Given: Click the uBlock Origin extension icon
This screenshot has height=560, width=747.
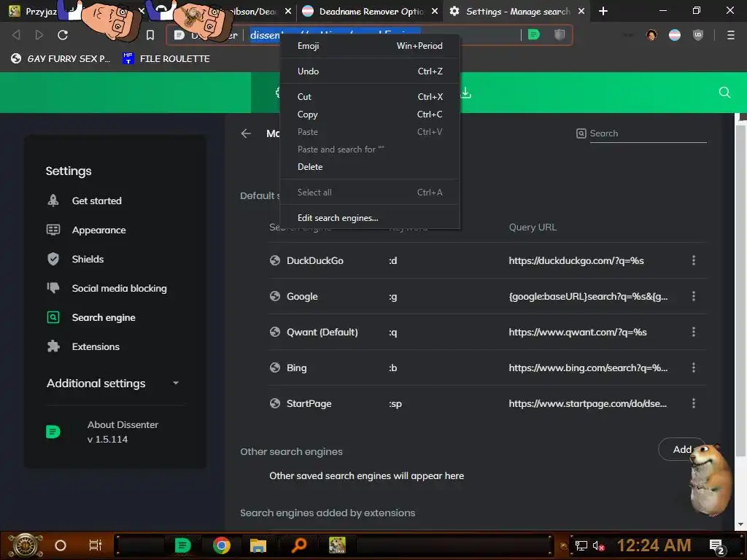Looking at the screenshot, I should click(x=698, y=35).
